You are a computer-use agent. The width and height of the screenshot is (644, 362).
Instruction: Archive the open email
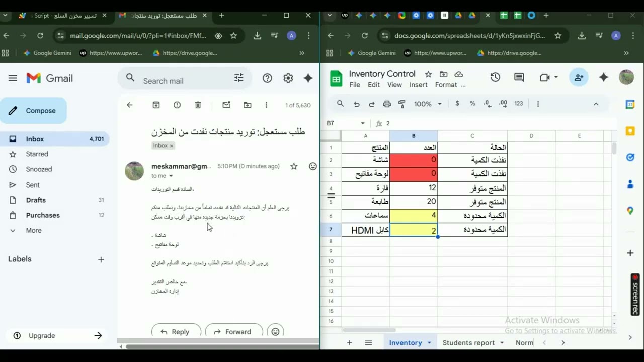pos(156,105)
